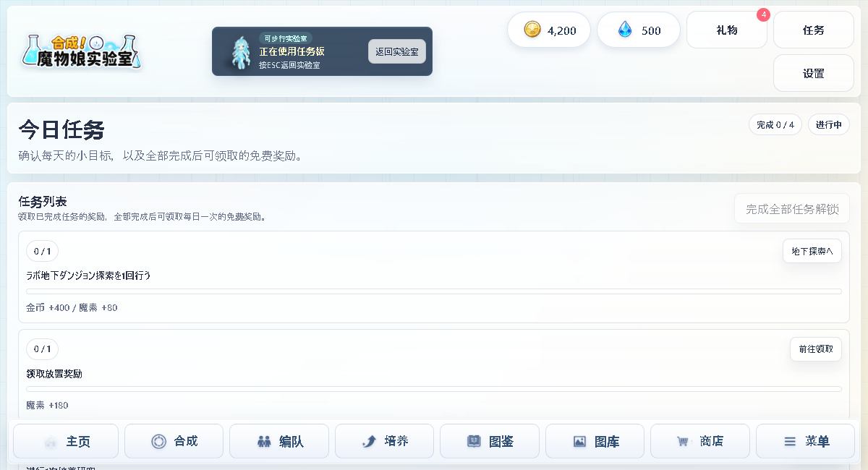868x470 pixels.
Task: Click the encyclopedia book icon
Action: pos(474,441)
